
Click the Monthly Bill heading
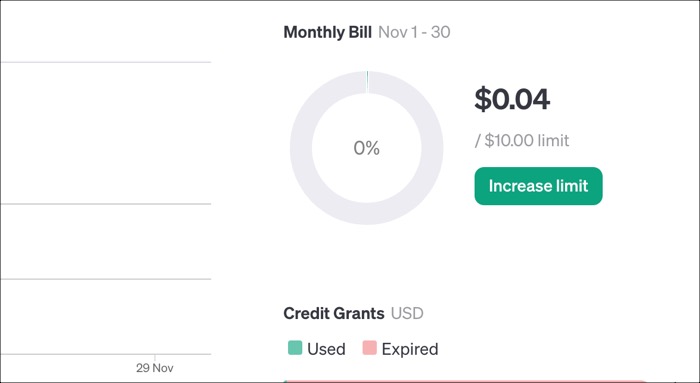coord(327,32)
